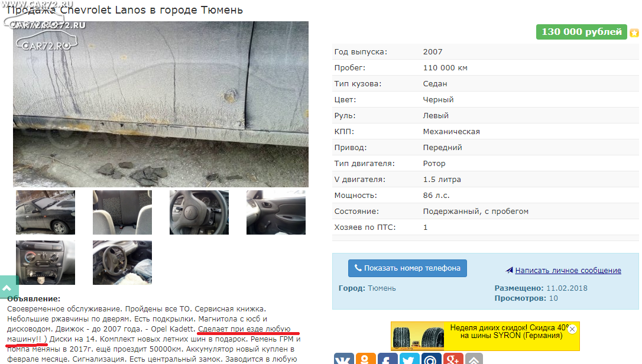This screenshot has height=364, width=642.
Task: Show the seller's phone number
Action: [407, 268]
